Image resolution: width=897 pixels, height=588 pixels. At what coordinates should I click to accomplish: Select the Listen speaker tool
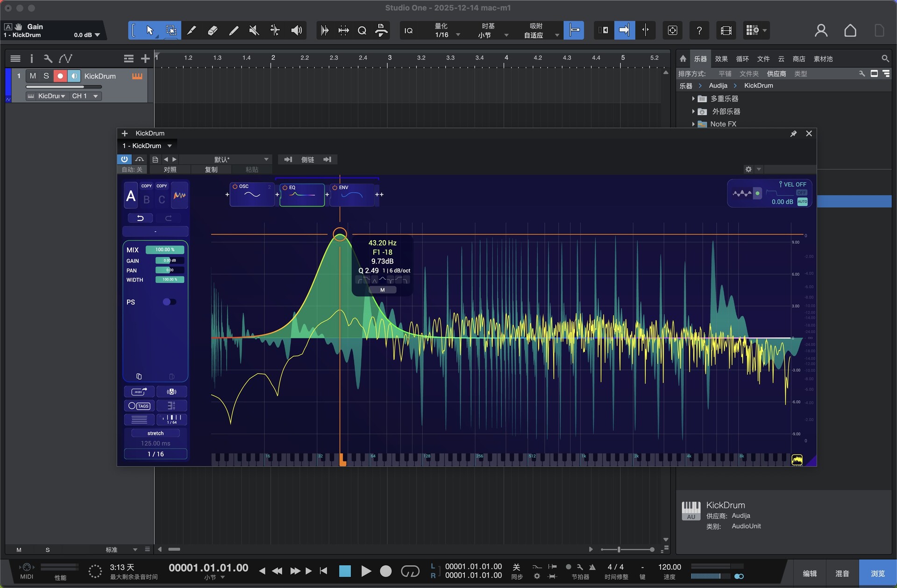tap(296, 30)
